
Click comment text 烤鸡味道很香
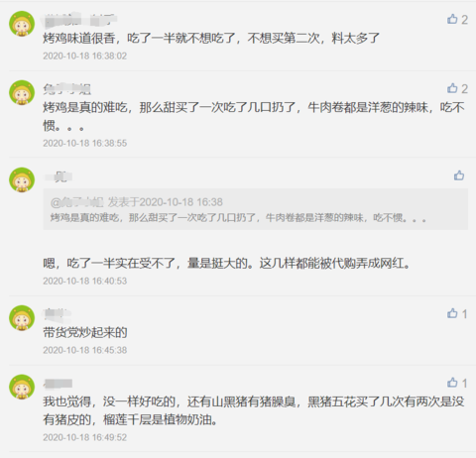(79, 39)
